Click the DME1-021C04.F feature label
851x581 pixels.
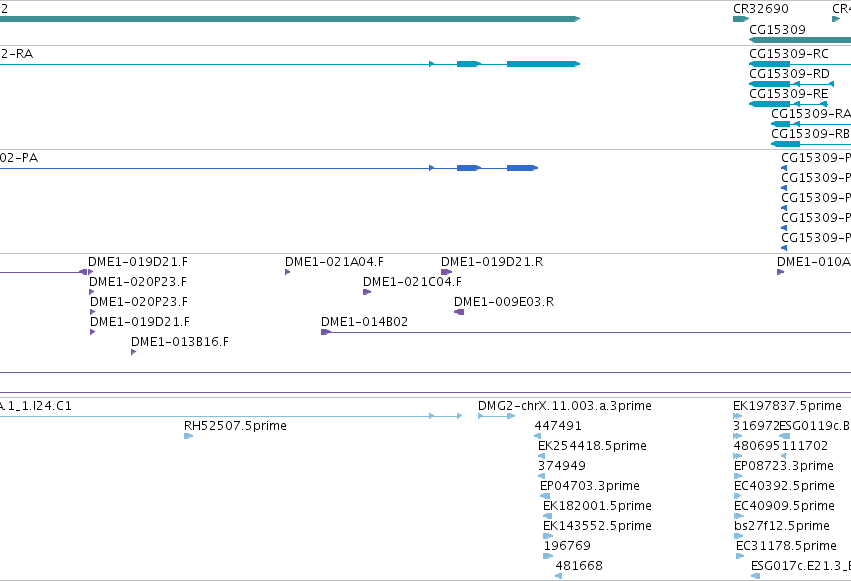tap(412, 282)
